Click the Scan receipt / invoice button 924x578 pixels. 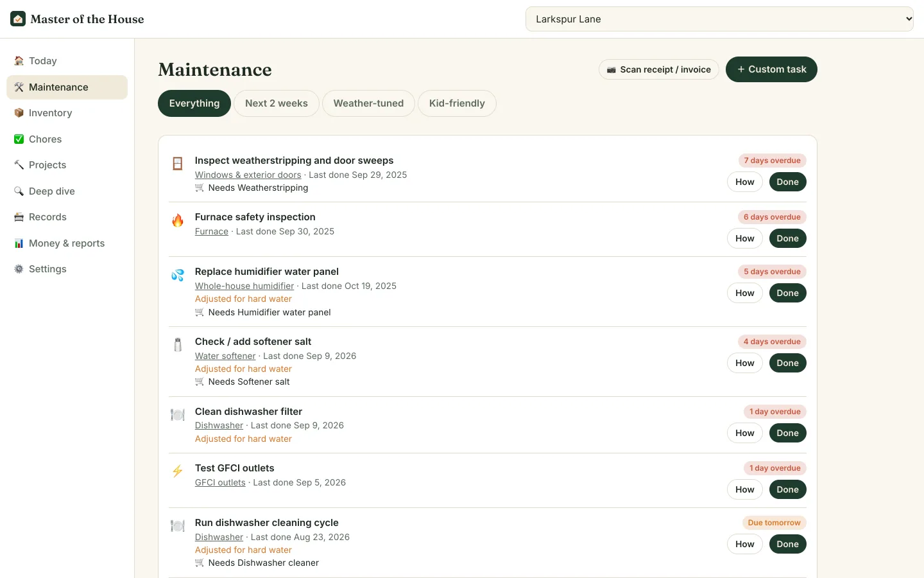click(659, 69)
